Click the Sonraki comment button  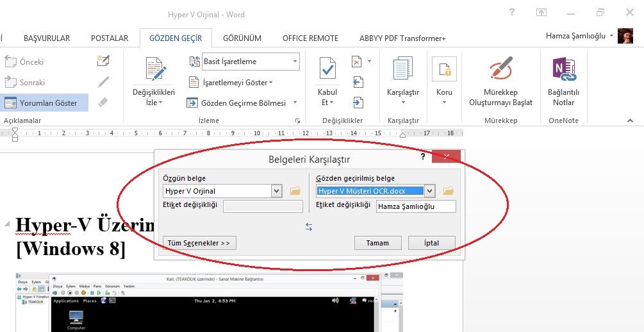pos(24,83)
